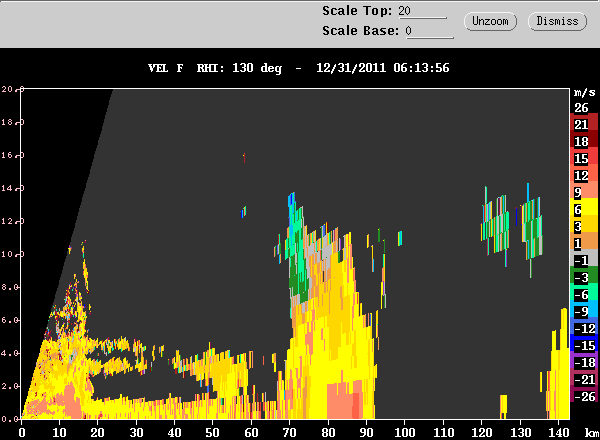Select the 6 m/s yellow legend entry
The height and width of the screenshot is (440, 600).
(584, 209)
